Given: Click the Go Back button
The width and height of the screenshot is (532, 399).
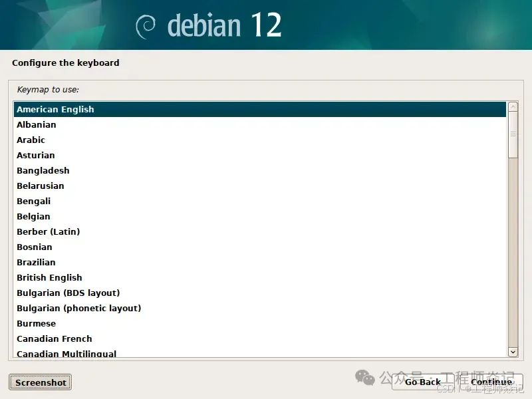Looking at the screenshot, I should coord(422,382).
